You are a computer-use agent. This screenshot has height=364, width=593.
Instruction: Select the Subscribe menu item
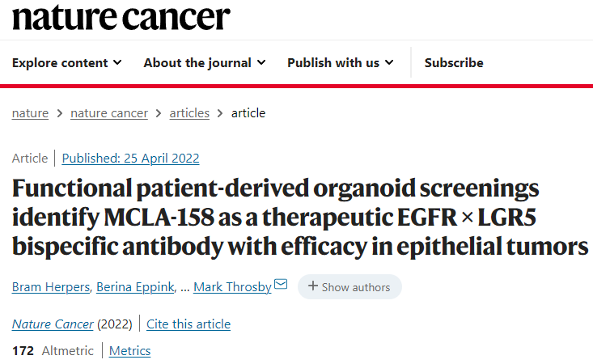click(x=454, y=63)
